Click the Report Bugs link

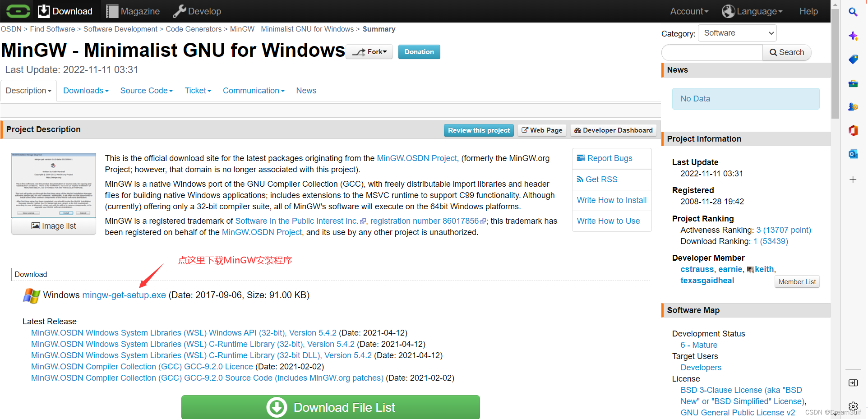[x=605, y=158]
